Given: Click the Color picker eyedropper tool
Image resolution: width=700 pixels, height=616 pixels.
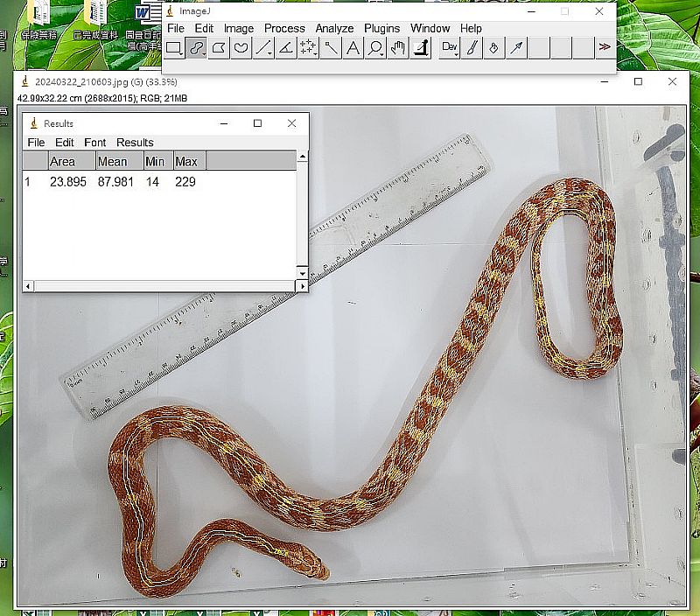Looking at the screenshot, I should (x=421, y=48).
